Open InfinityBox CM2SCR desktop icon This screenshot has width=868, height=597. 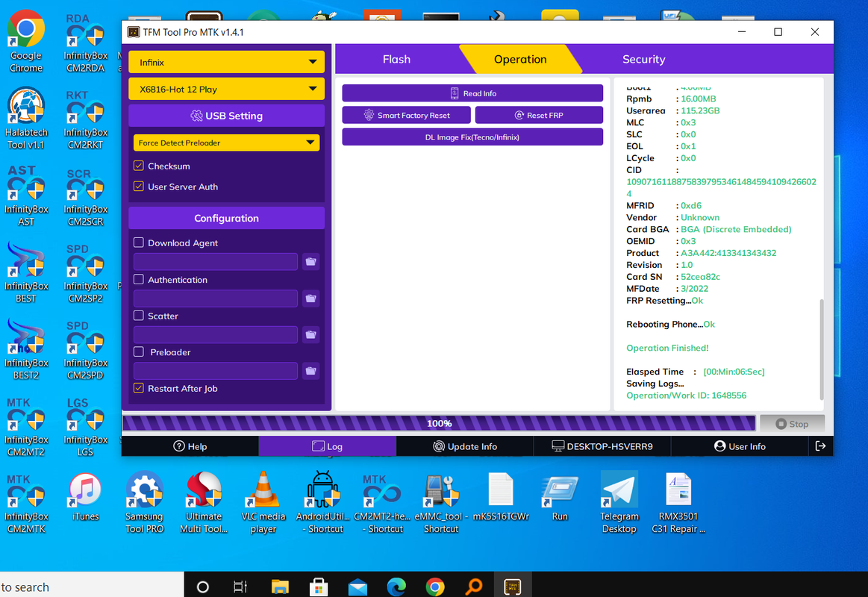click(x=85, y=197)
